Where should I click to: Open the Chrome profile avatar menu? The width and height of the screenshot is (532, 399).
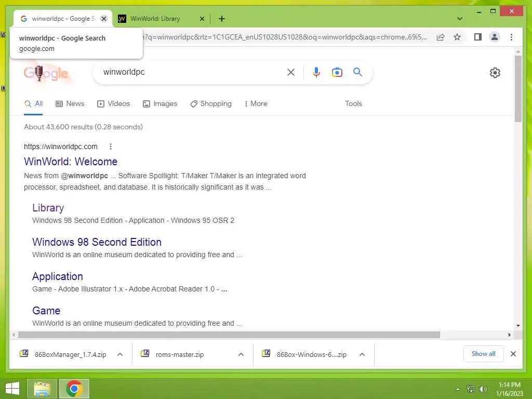(495, 37)
